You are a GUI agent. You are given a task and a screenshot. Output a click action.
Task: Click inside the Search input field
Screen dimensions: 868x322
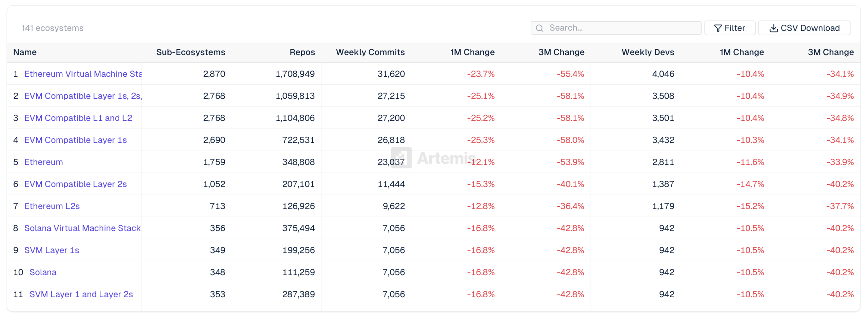click(617, 28)
